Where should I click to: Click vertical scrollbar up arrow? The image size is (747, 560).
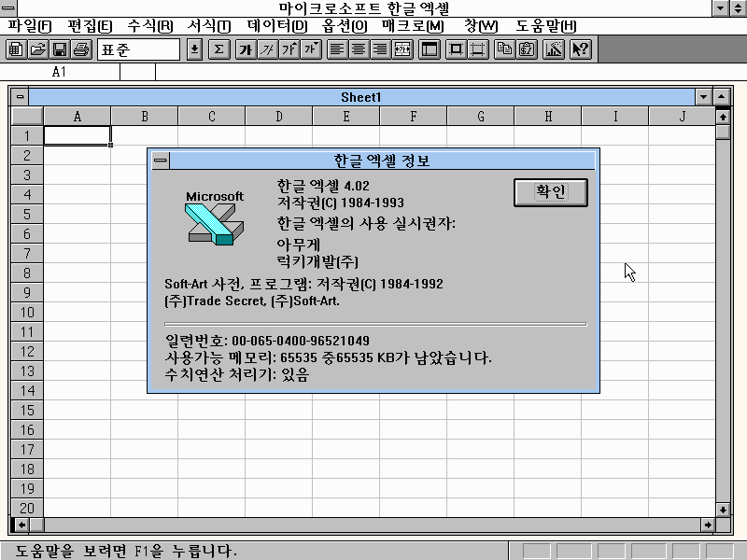pos(723,116)
